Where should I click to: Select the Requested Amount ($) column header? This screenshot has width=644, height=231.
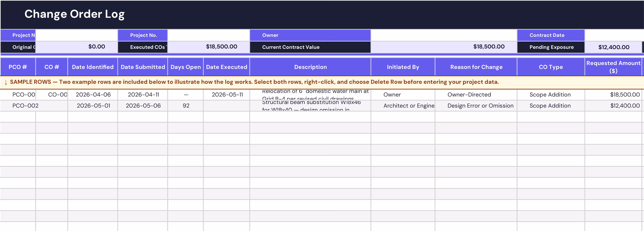click(614, 67)
